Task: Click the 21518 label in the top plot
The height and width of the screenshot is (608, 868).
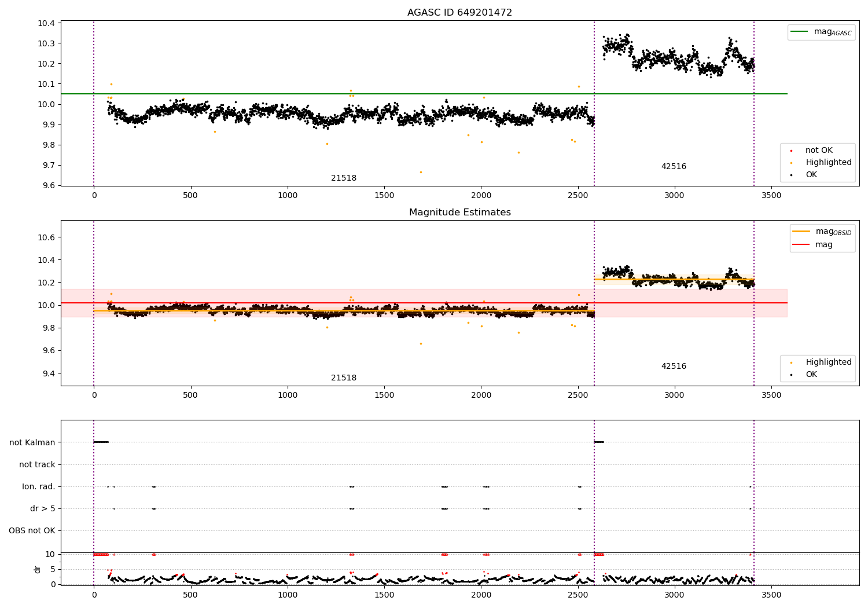Action: click(344, 178)
